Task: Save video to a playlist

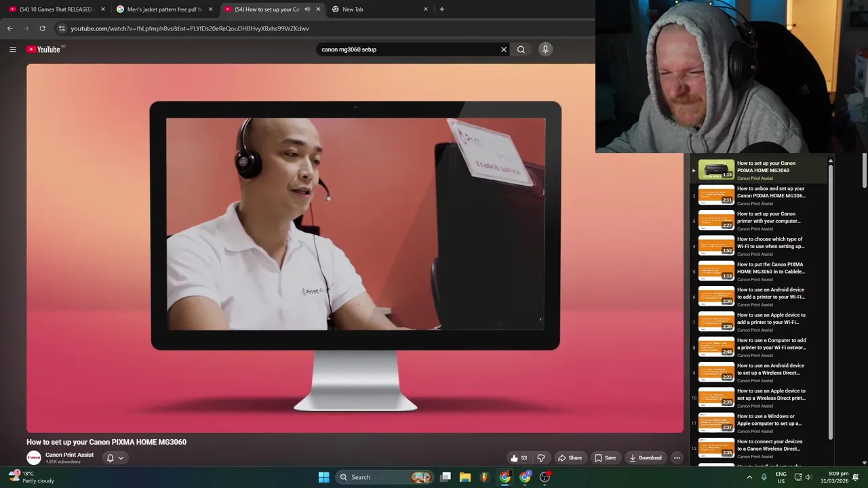Action: click(x=605, y=457)
